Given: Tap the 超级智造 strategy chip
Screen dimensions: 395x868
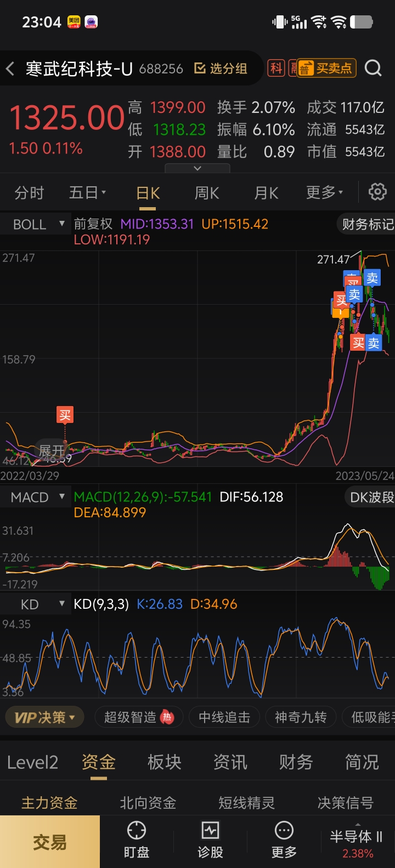Looking at the screenshot, I should (x=139, y=717).
